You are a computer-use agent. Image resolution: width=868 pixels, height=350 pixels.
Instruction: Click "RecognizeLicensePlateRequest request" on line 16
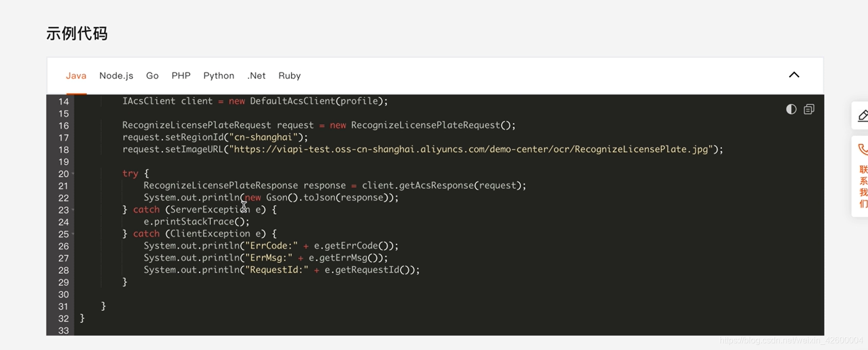point(218,125)
